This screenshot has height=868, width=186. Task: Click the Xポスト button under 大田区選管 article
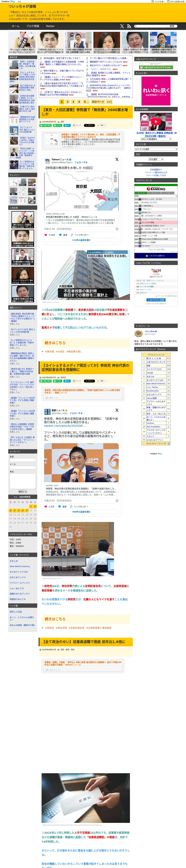point(90,125)
